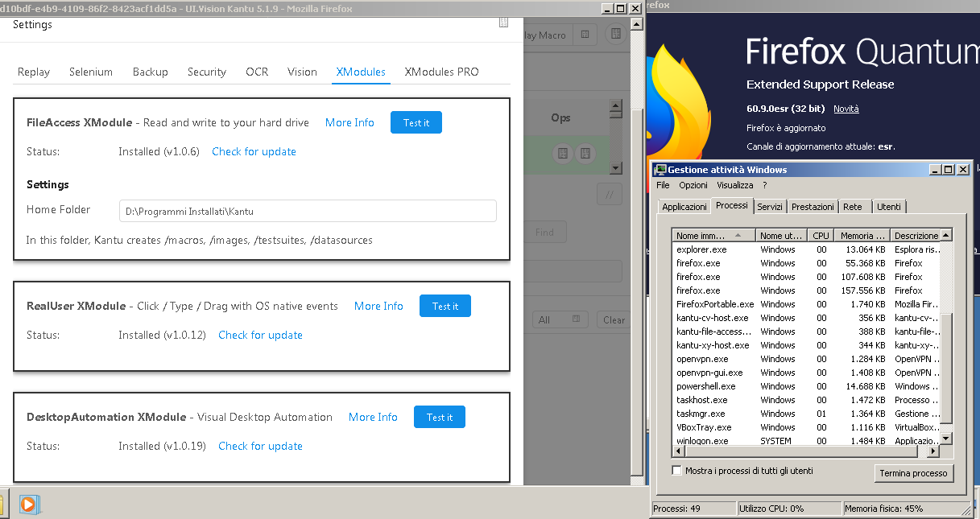This screenshot has width=980, height=519.
Task: Click the Termina processo button
Action: (x=913, y=473)
